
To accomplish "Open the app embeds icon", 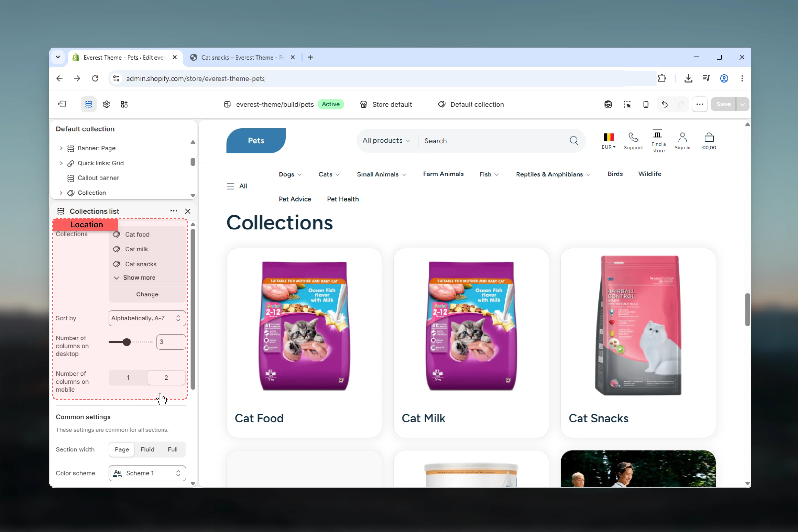I will tap(124, 104).
